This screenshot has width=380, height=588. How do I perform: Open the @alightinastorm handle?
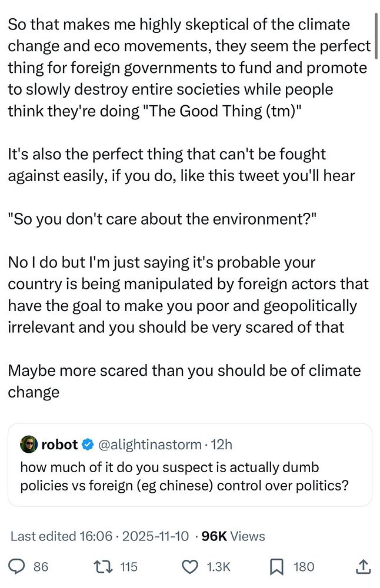tap(149, 445)
